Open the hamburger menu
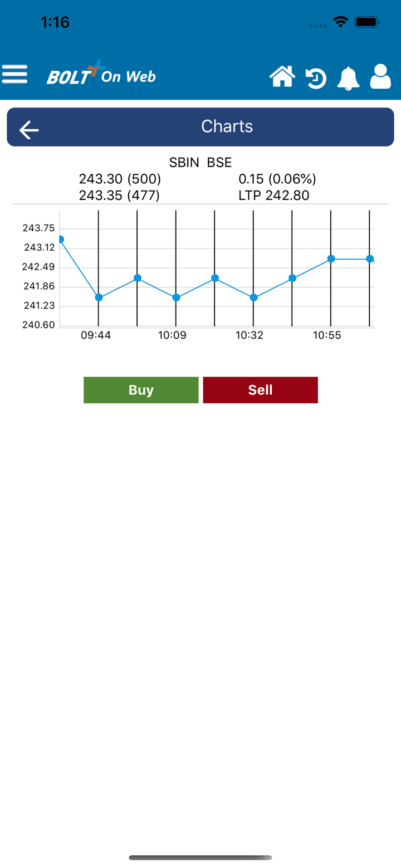Viewport: 401px width, 868px height. tap(15, 74)
